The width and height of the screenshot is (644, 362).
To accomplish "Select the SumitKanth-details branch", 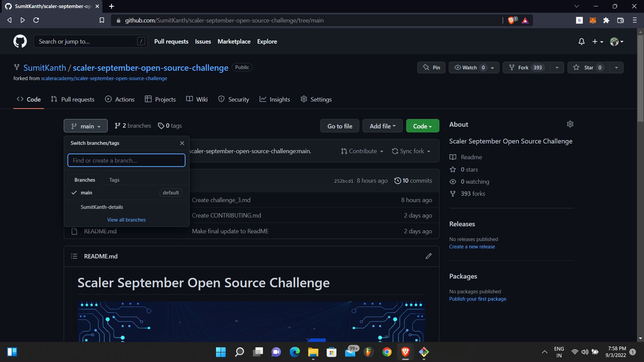I will coord(102,207).
